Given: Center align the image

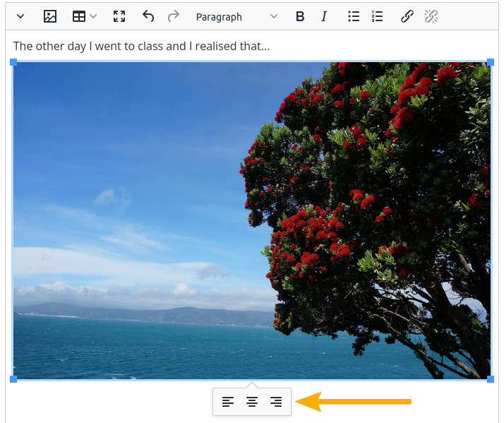Looking at the screenshot, I should coord(252,402).
